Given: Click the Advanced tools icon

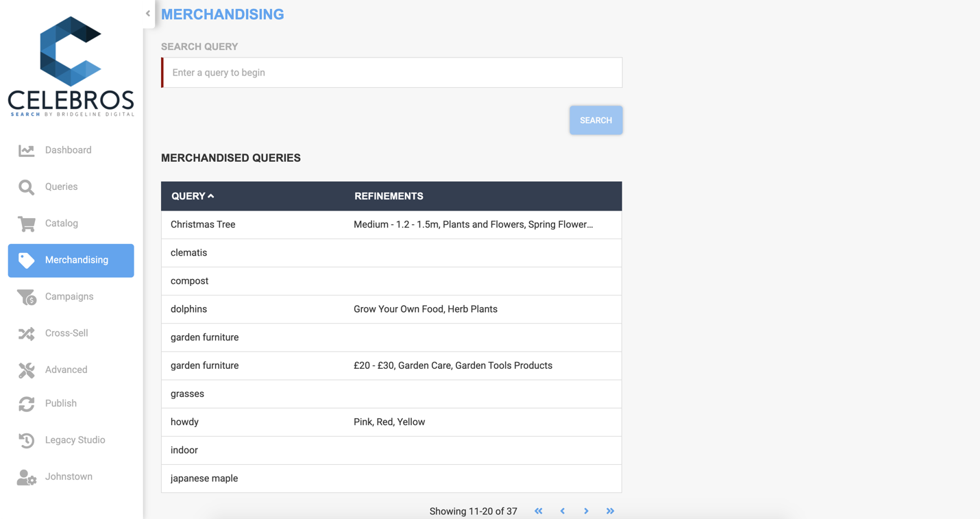Looking at the screenshot, I should pos(26,370).
